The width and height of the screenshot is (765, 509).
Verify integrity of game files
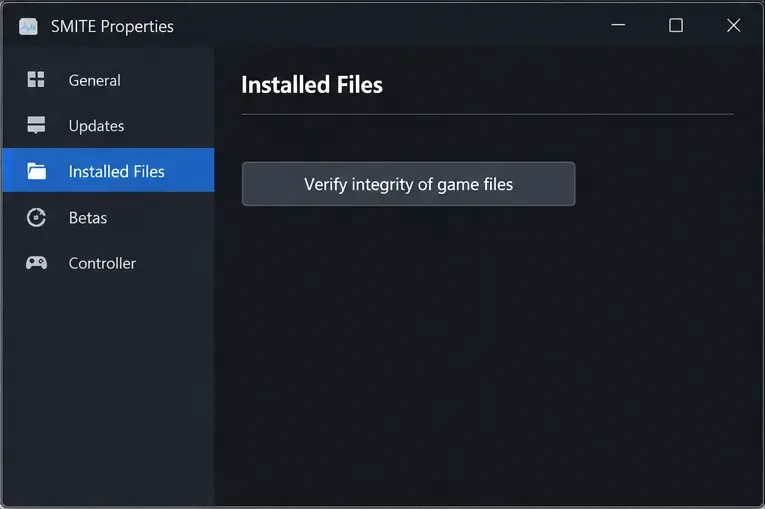pyautogui.click(x=408, y=184)
